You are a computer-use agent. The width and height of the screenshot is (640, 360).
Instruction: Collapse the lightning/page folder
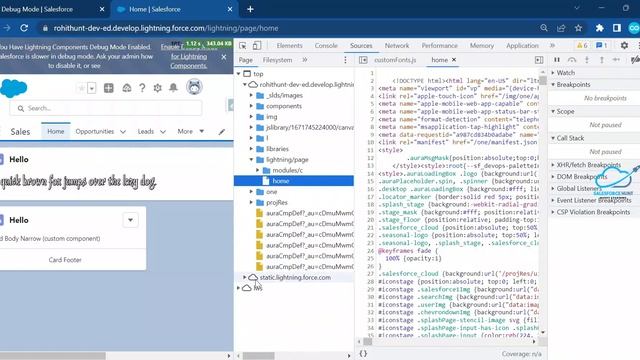click(251, 159)
